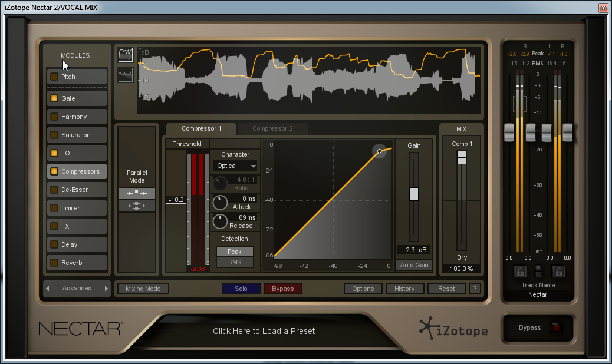Screen dimensions: 612x364
Task: Select the gain reduction trace view icon
Action: 126,55
